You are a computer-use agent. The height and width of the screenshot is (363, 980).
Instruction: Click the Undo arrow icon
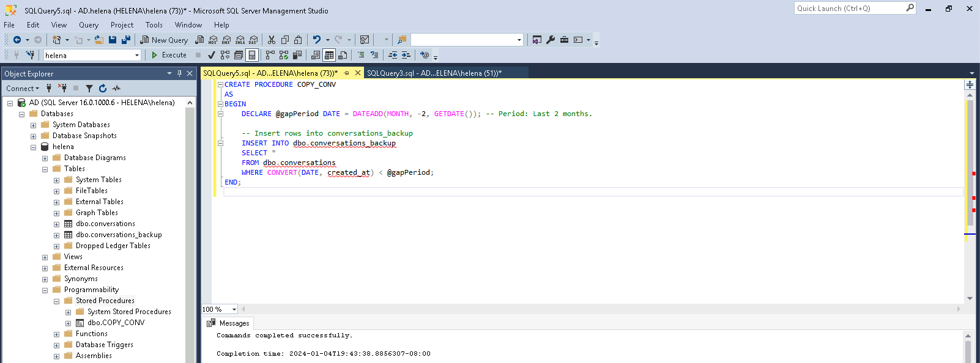pyautogui.click(x=316, y=40)
